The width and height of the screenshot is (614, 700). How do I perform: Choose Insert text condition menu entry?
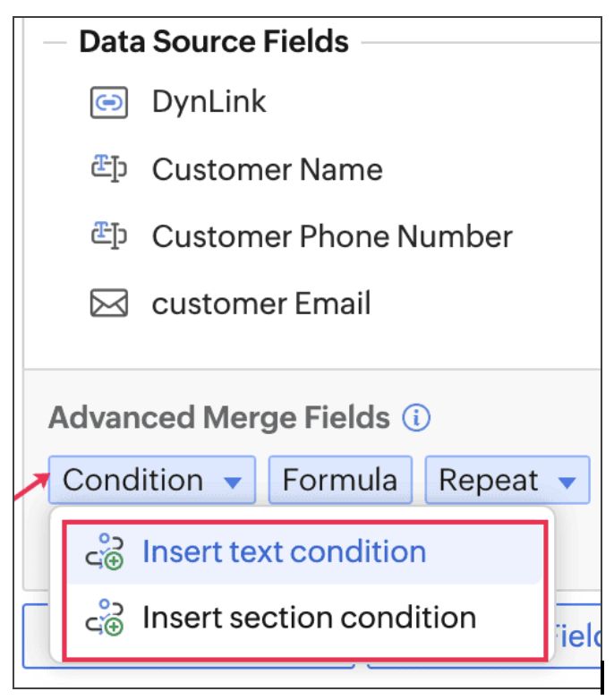[304, 553]
